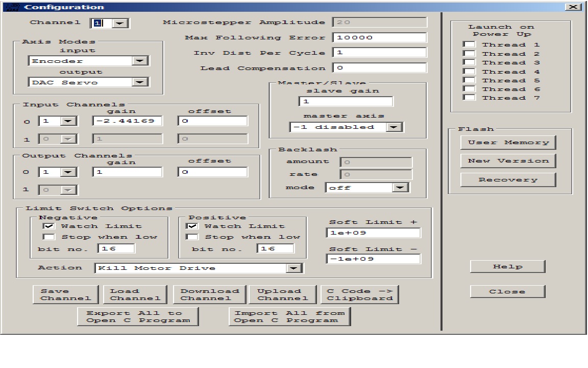Click the Flash Recovery button
This screenshot has width=588, height=368.
[x=508, y=180]
